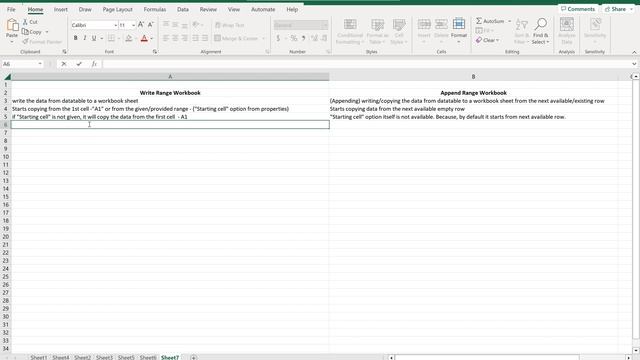Open the File tab

[x=11, y=9]
